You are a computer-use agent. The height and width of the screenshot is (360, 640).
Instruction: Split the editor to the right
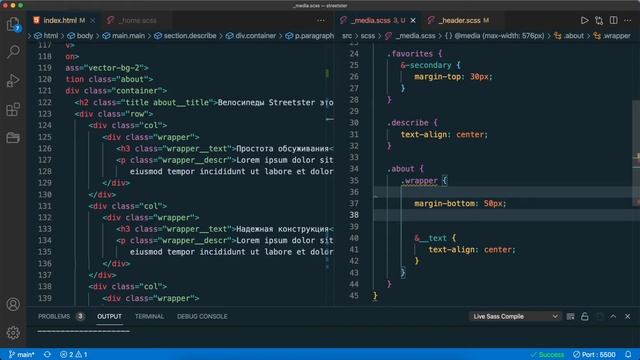pos(613,20)
